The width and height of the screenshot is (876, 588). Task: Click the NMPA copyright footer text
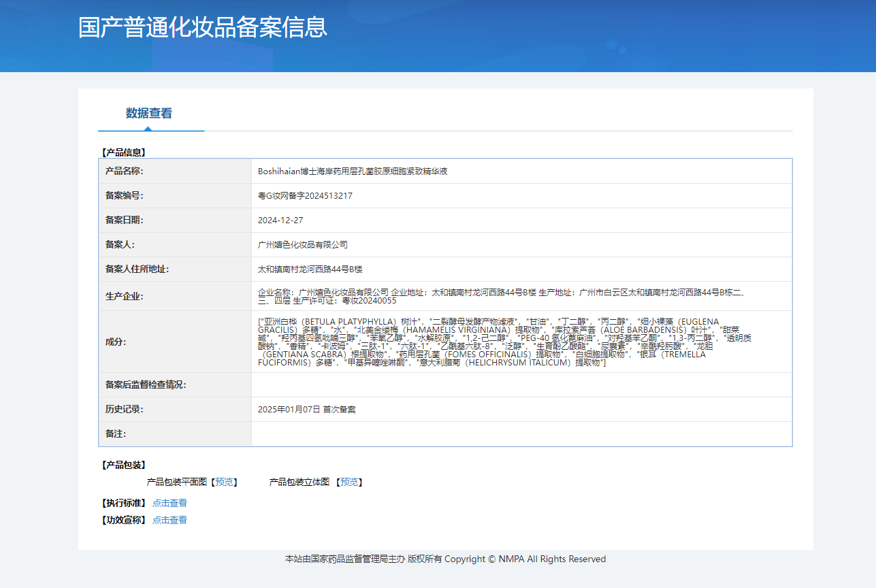445,559
